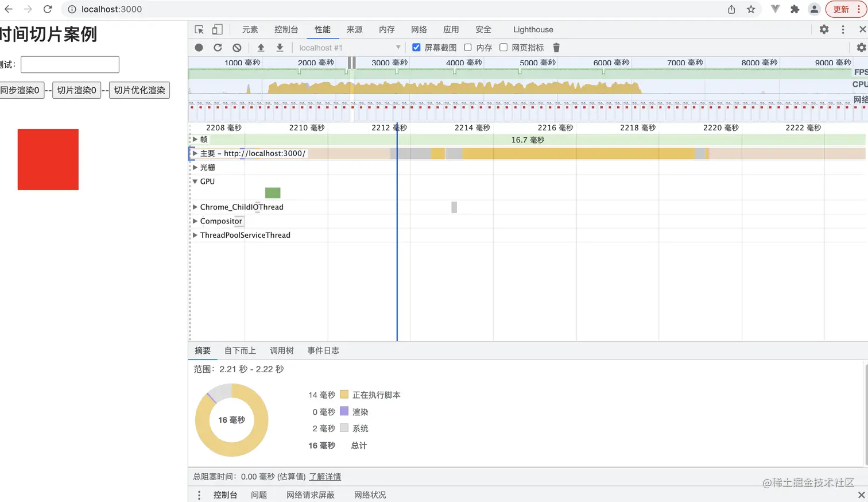Expand the Compositor track
The height and width of the screenshot is (502, 868).
195,221
